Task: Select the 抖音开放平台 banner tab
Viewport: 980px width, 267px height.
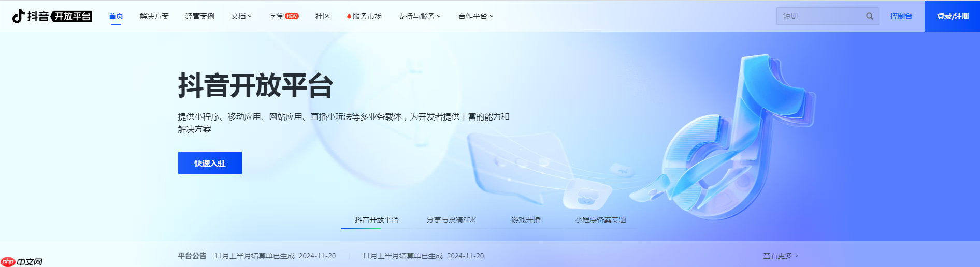Action: 377,220
